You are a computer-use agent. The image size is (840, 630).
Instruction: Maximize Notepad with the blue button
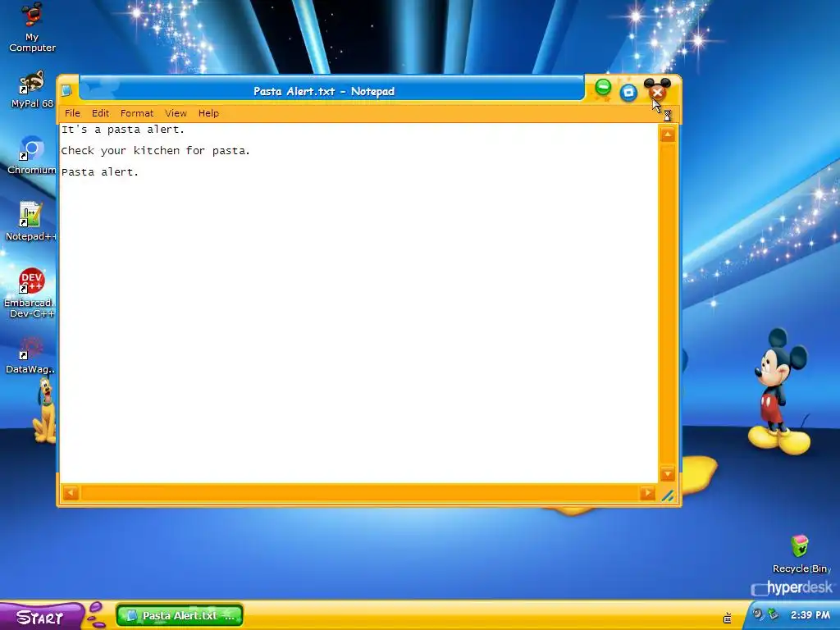point(628,93)
